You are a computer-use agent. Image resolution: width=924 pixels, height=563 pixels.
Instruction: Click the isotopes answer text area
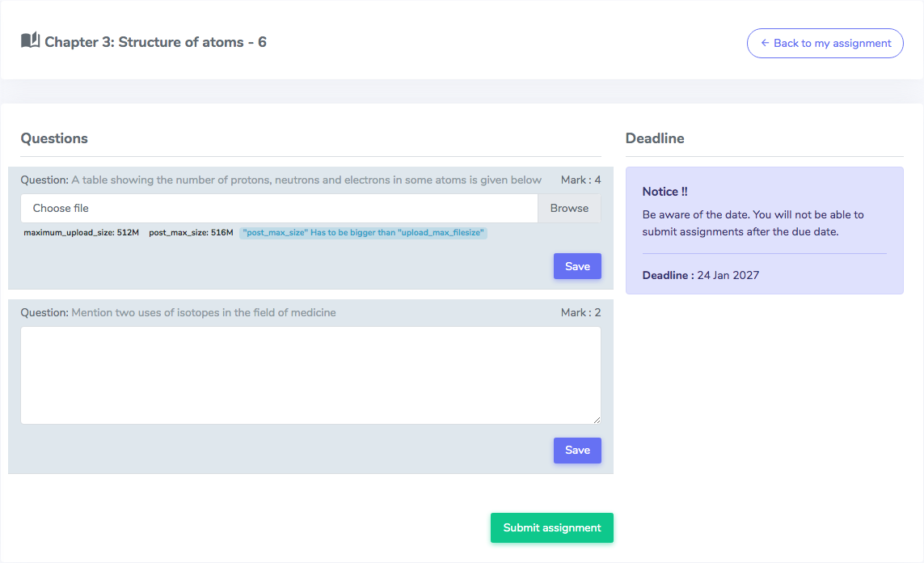coord(310,375)
